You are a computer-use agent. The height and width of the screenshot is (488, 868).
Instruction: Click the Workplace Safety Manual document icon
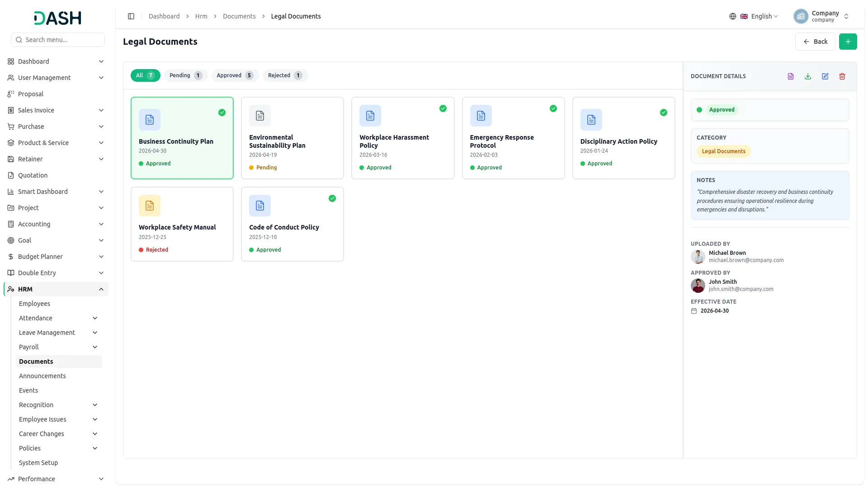tap(150, 206)
